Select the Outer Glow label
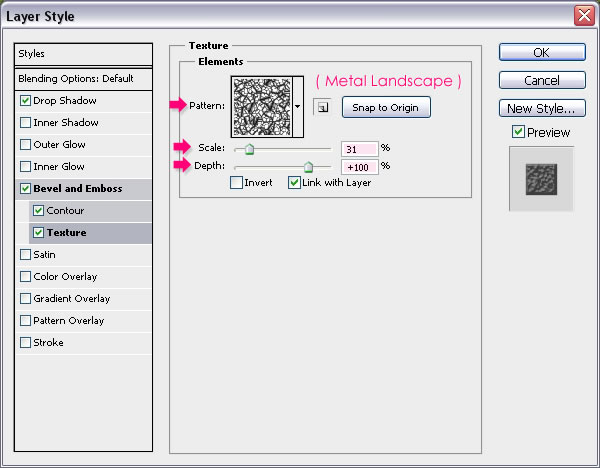The image size is (600, 468). pos(59,145)
